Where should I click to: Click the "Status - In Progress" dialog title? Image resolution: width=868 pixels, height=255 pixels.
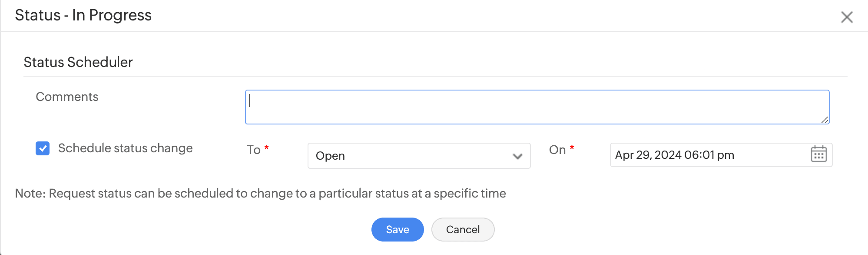pyautogui.click(x=83, y=15)
